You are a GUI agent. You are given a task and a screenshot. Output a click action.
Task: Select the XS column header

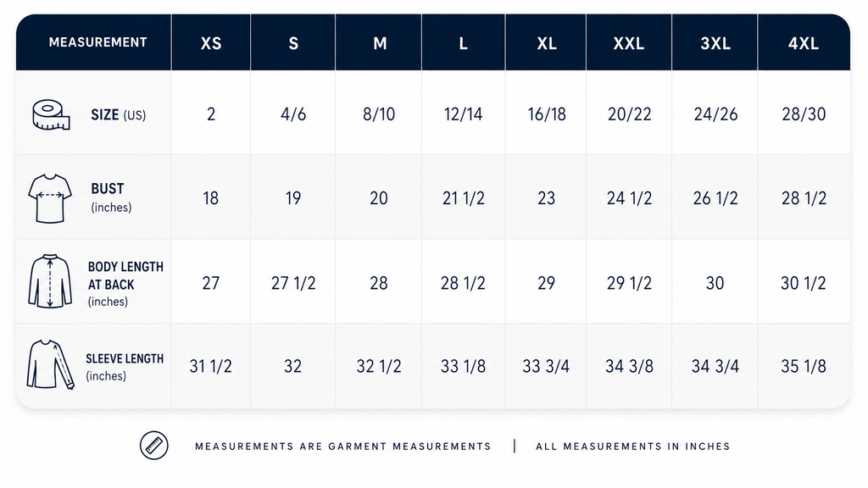211,43
